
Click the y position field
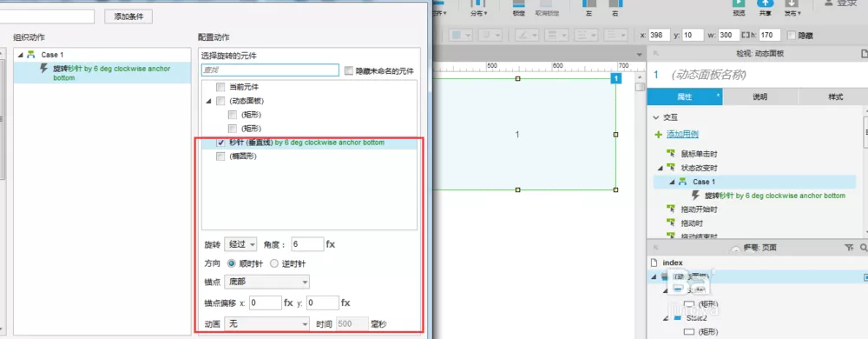coord(693,35)
